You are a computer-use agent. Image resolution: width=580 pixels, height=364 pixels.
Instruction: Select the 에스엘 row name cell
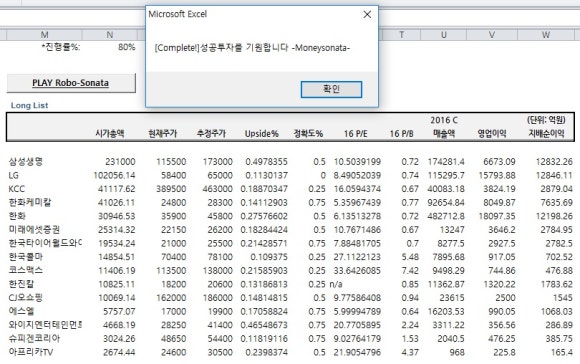pos(21,311)
